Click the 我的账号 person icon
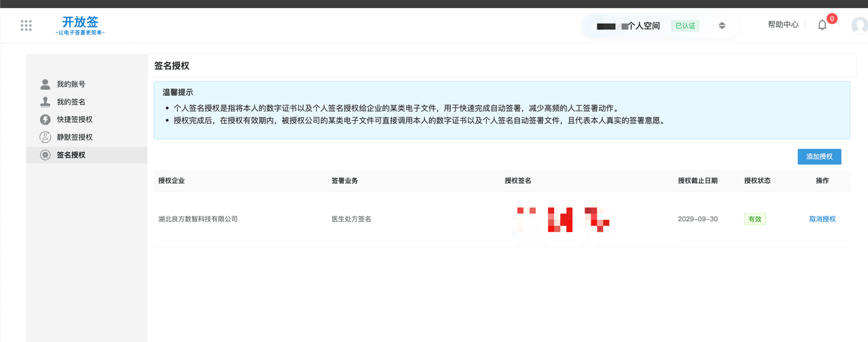Viewport: 868px width, 342px height. pos(45,84)
